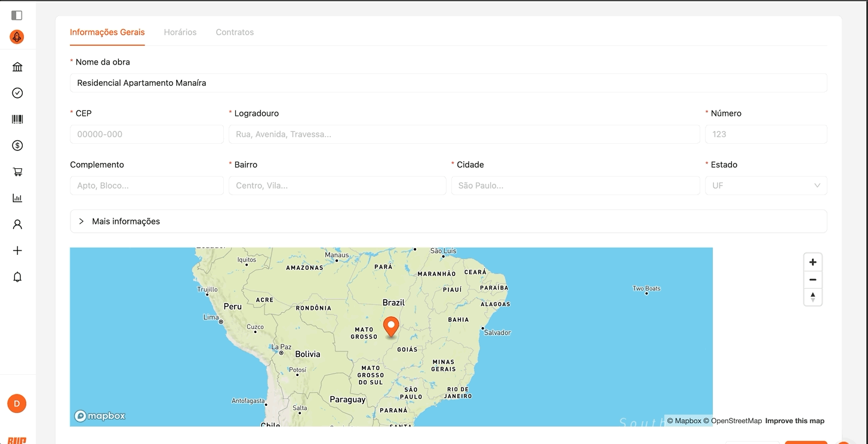Click the MINAS GERAIS label on map
Viewport: 868px width, 444px height.
click(444, 366)
